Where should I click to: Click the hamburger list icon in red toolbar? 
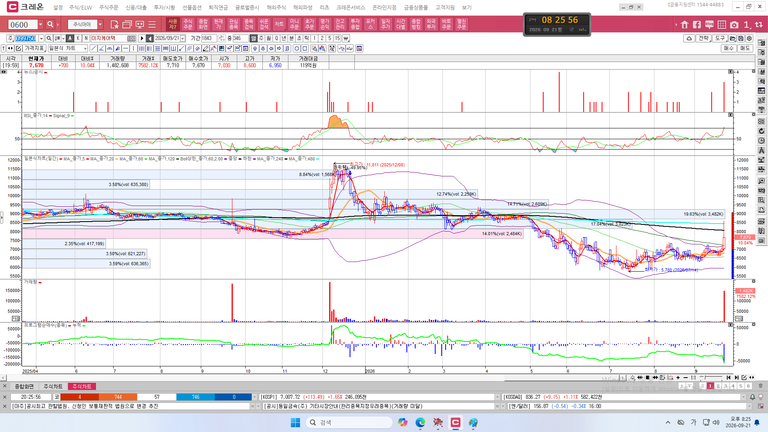pyautogui.click(x=152, y=24)
